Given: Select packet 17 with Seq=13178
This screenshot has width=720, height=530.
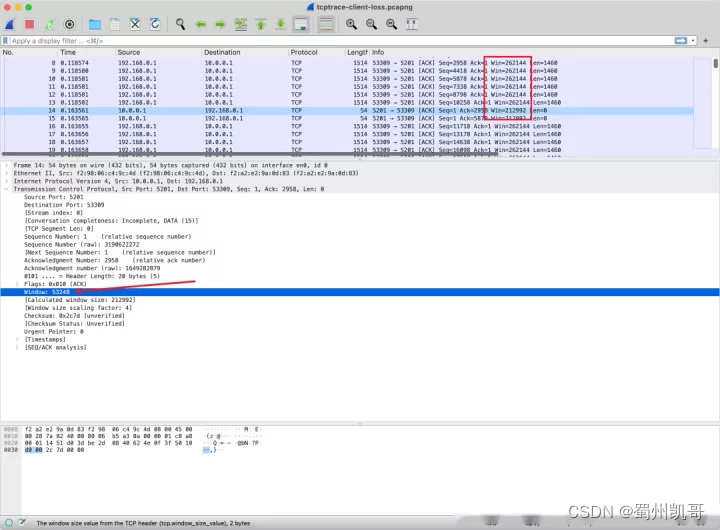Looking at the screenshot, I should tap(347, 134).
